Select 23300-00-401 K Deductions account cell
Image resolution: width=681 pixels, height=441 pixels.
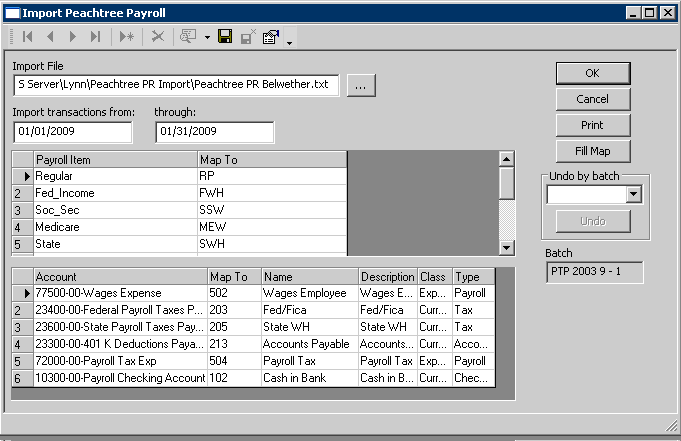(x=121, y=344)
